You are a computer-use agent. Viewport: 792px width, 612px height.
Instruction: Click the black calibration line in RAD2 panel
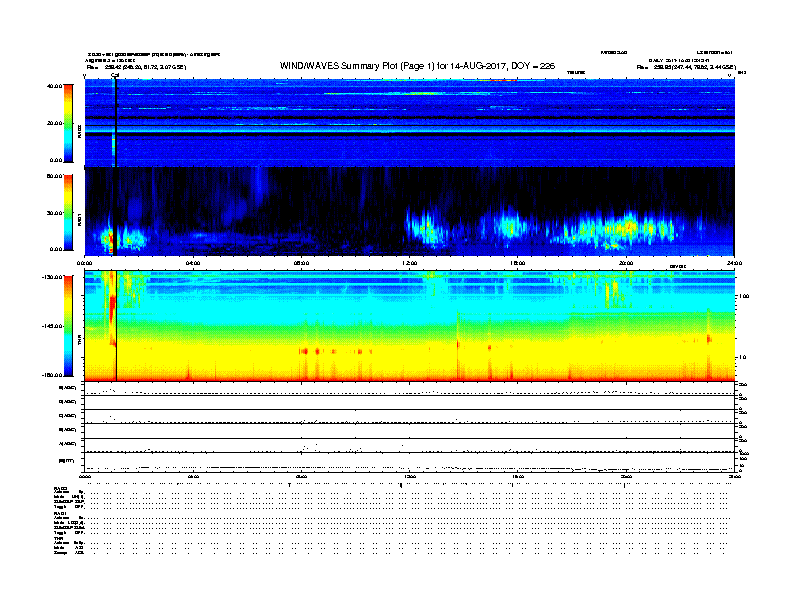(x=116, y=123)
